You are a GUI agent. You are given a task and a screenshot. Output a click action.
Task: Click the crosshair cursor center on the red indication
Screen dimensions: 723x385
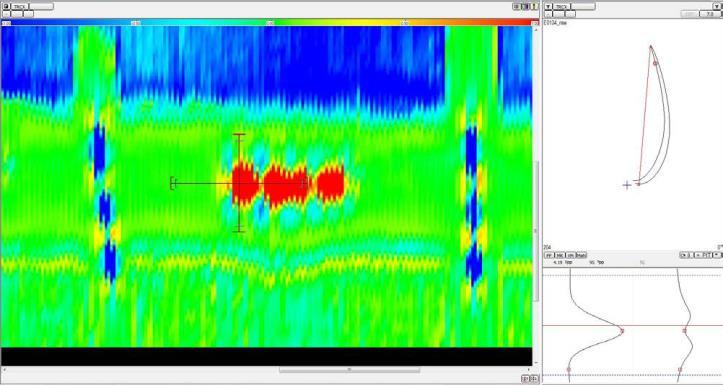click(239, 184)
